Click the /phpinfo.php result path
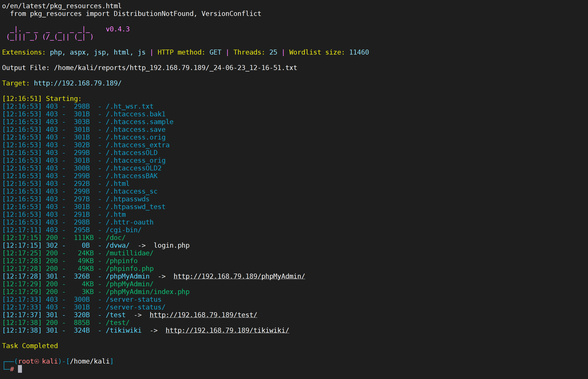This screenshot has height=379, width=588. pos(129,269)
